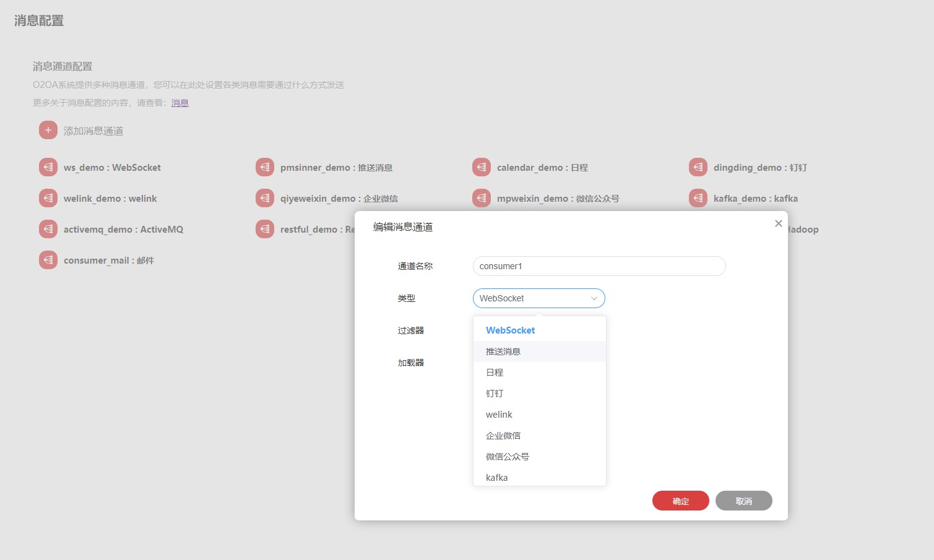The height and width of the screenshot is (560, 934).
Task: Click the welink_demo channel icon
Action: (x=48, y=199)
